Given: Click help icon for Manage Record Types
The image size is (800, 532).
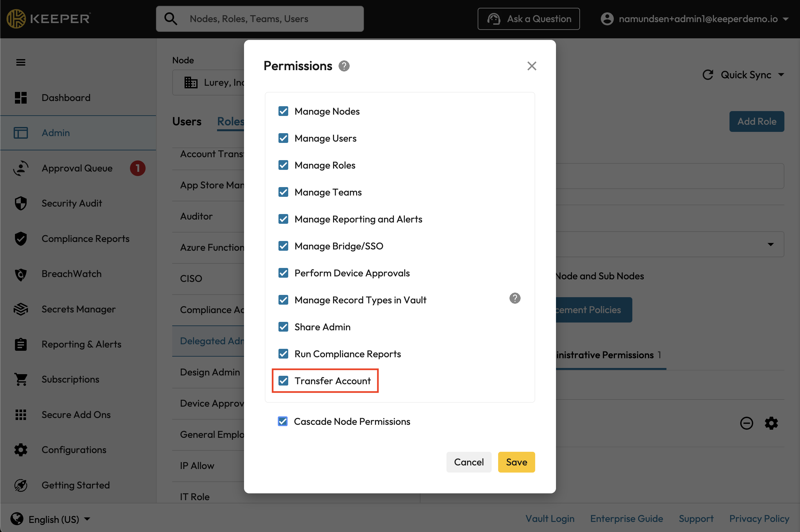Looking at the screenshot, I should [515, 298].
